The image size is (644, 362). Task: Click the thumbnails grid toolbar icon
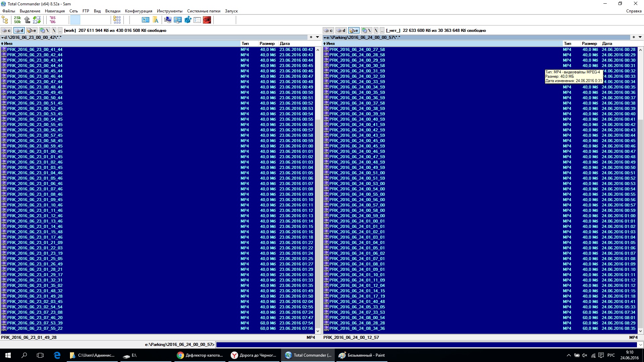(x=117, y=20)
